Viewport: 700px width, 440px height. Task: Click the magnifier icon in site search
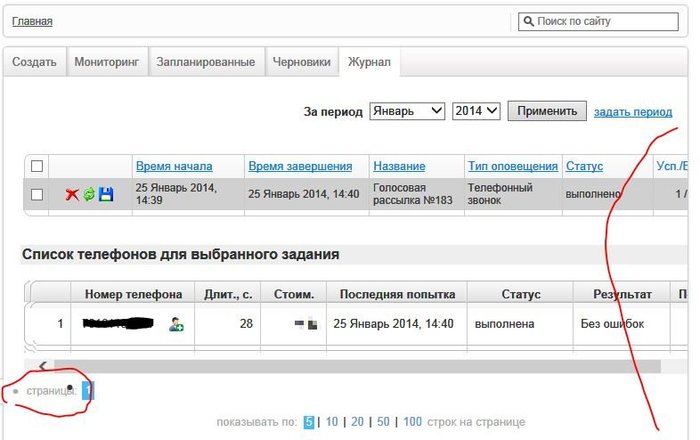click(528, 21)
